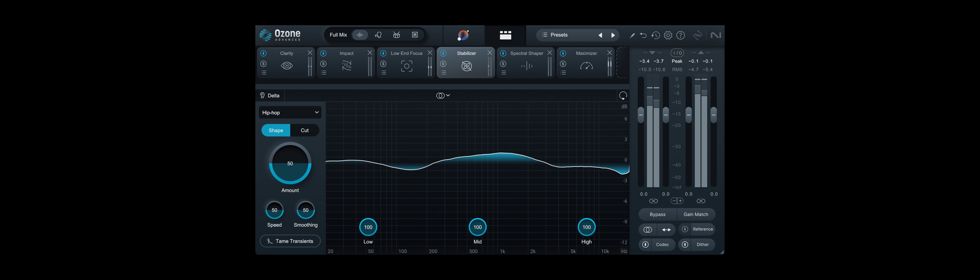Open the Clarity module eye icon

pyautogui.click(x=287, y=66)
